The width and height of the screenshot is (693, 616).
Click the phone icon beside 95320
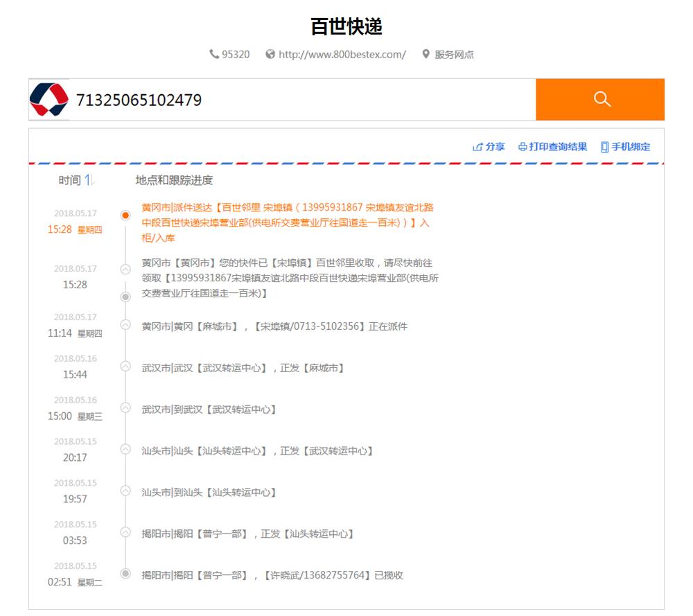tap(214, 54)
